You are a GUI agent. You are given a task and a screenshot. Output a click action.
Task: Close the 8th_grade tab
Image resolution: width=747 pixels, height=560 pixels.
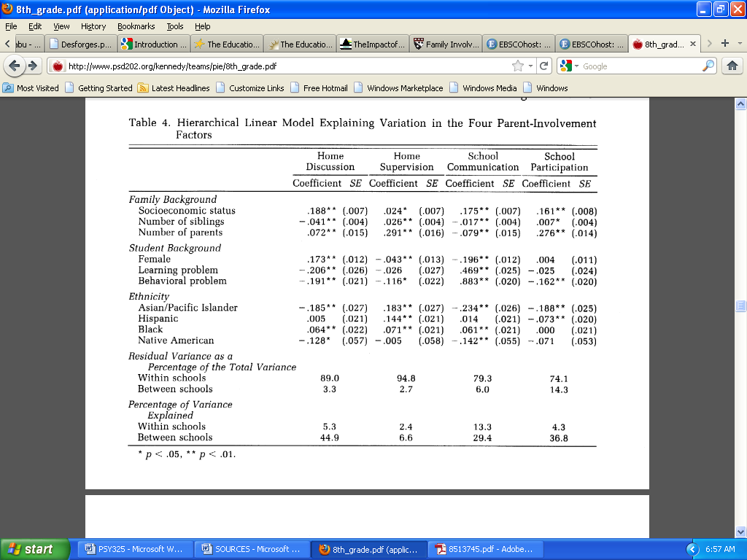pos(691,44)
